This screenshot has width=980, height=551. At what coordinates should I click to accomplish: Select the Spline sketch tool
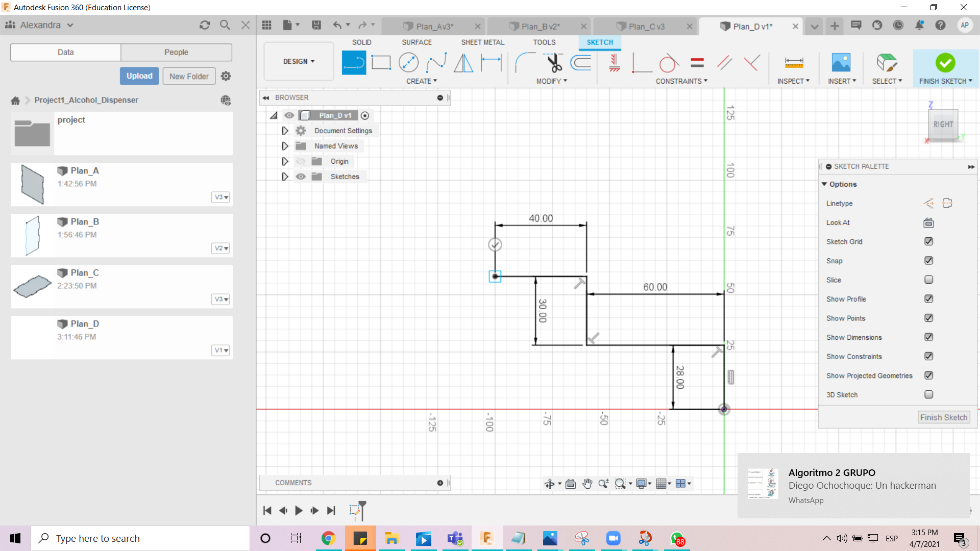(436, 63)
